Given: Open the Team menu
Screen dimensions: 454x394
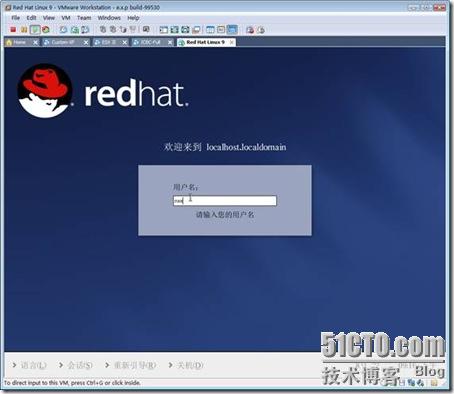Looking at the screenshot, I should [x=84, y=18].
